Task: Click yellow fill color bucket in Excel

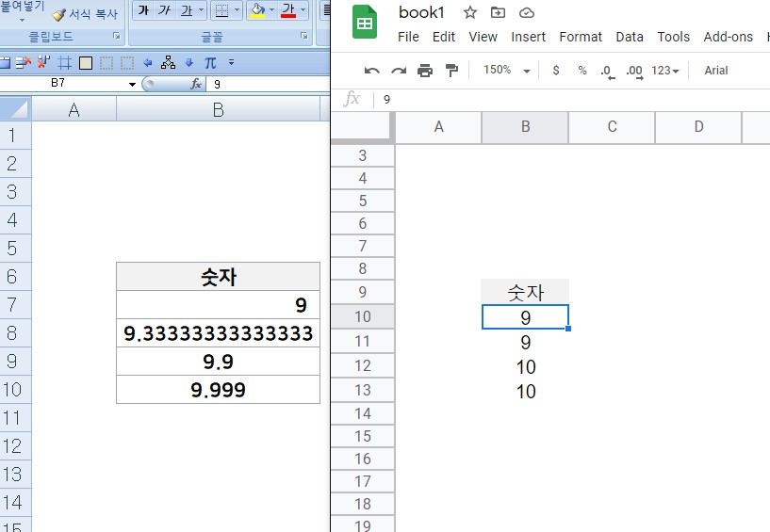Action: (x=257, y=10)
